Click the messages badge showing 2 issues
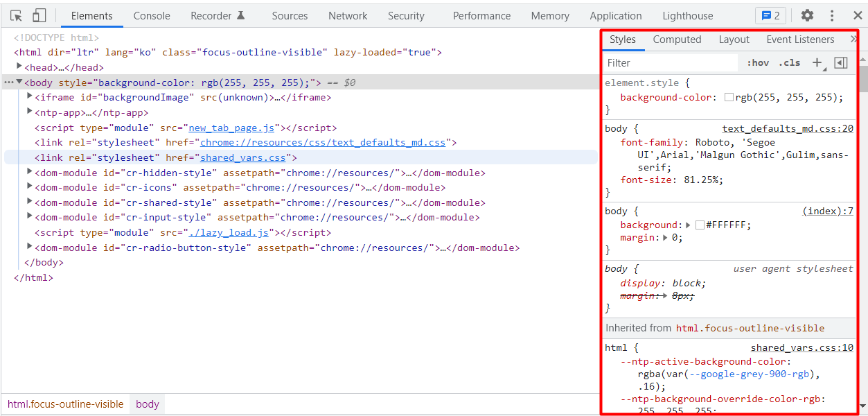Image resolution: width=868 pixels, height=416 pixels. [x=770, y=15]
